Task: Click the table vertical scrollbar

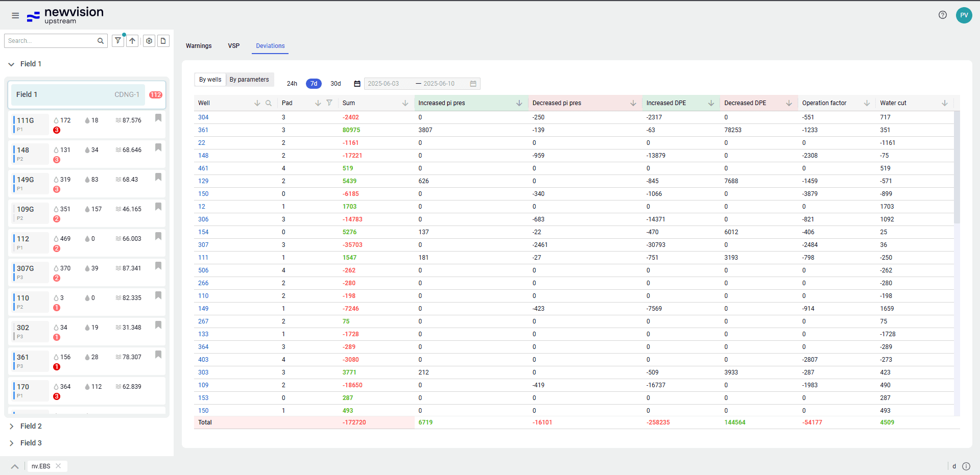Action: coord(957,168)
